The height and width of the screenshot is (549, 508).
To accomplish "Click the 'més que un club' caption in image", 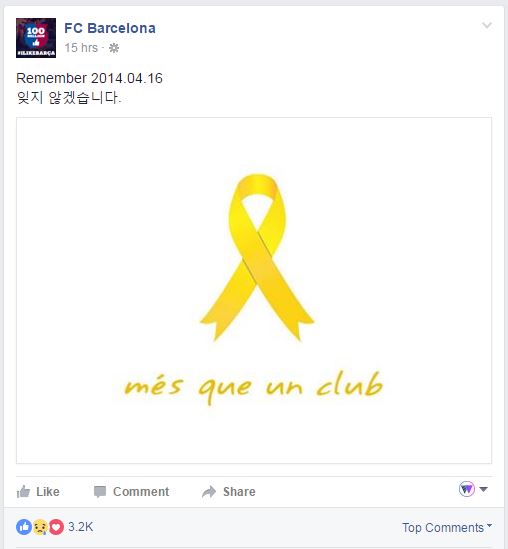I will [254, 388].
